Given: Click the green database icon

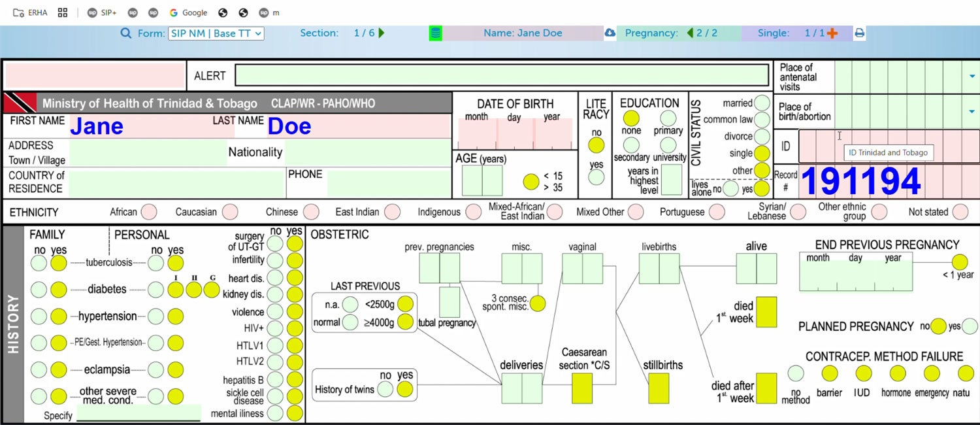Looking at the screenshot, I should [435, 33].
